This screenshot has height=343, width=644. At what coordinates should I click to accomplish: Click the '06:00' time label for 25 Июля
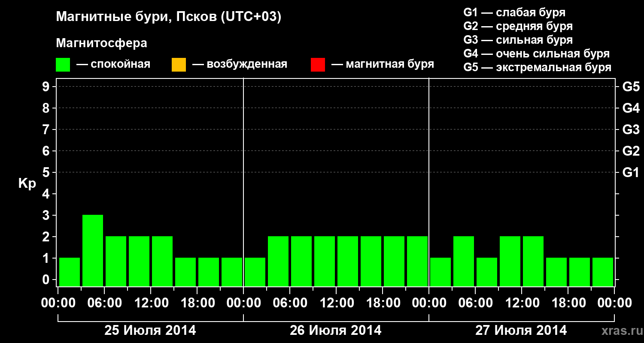pyautogui.click(x=104, y=303)
